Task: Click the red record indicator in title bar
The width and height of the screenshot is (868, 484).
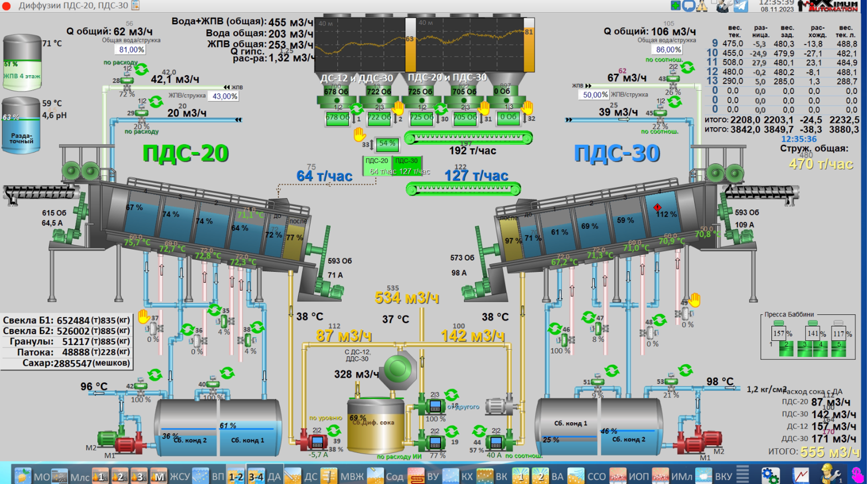Action: coord(7,6)
